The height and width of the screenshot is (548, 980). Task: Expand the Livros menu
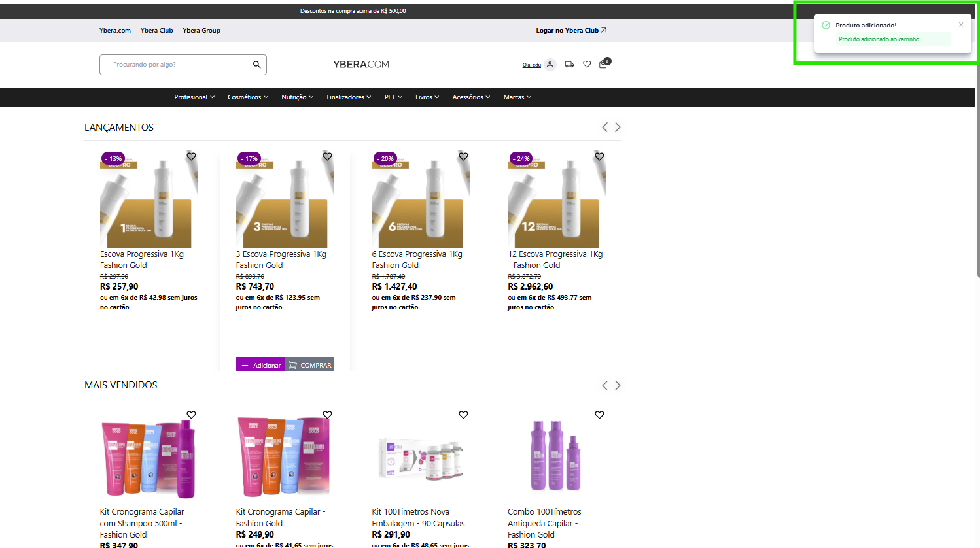pos(427,97)
